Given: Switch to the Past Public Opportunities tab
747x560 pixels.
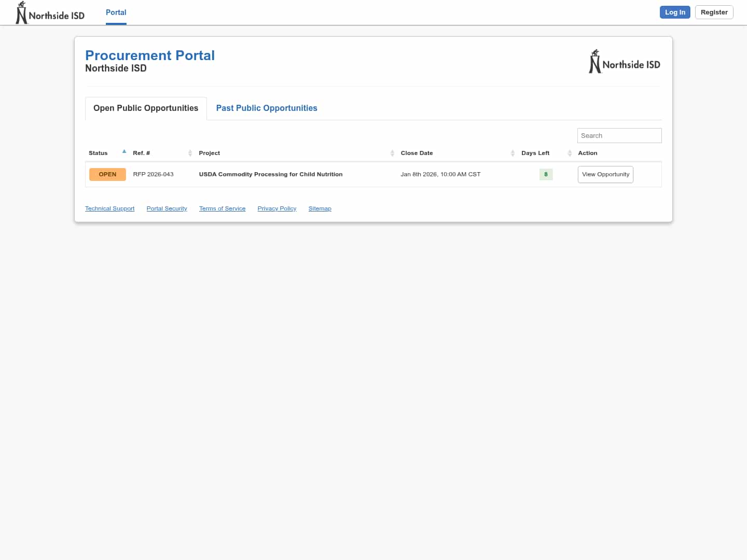Looking at the screenshot, I should tap(266, 108).
